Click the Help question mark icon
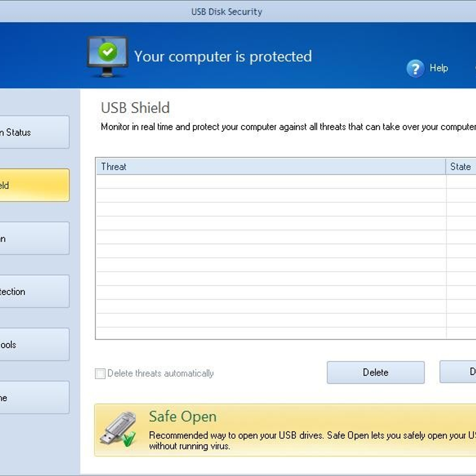The image size is (476, 476). click(415, 69)
